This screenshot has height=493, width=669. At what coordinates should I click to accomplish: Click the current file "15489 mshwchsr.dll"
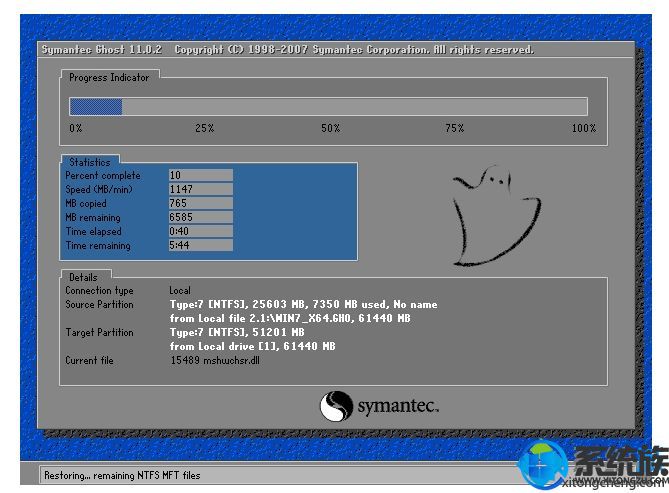point(215,360)
